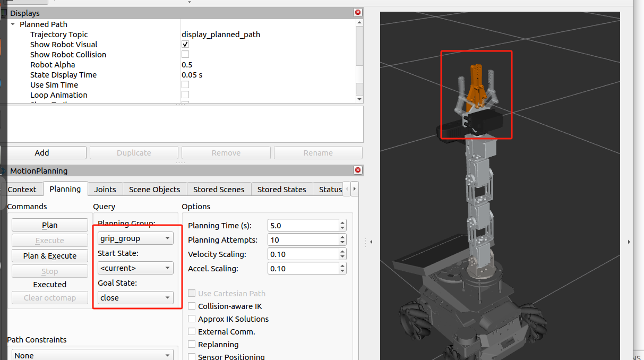Open the Start State dropdown

pos(135,268)
